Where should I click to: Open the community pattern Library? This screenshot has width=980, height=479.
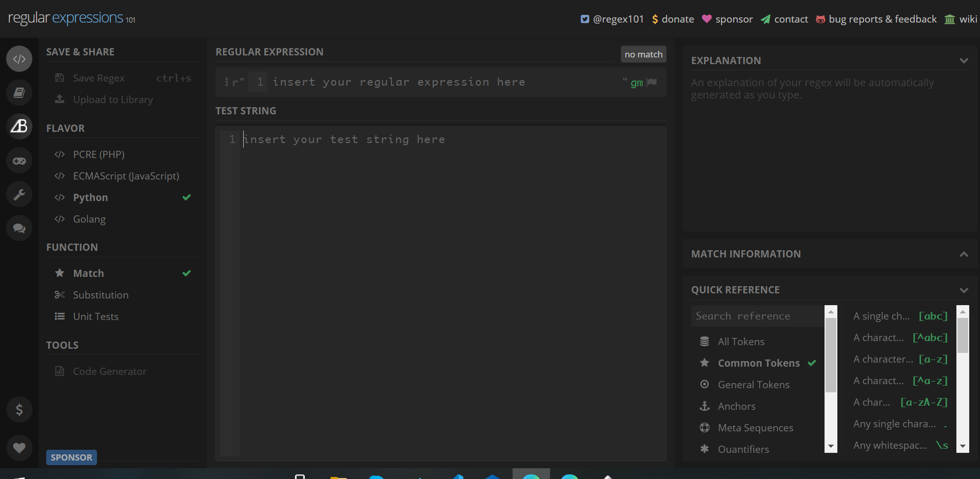(19, 92)
